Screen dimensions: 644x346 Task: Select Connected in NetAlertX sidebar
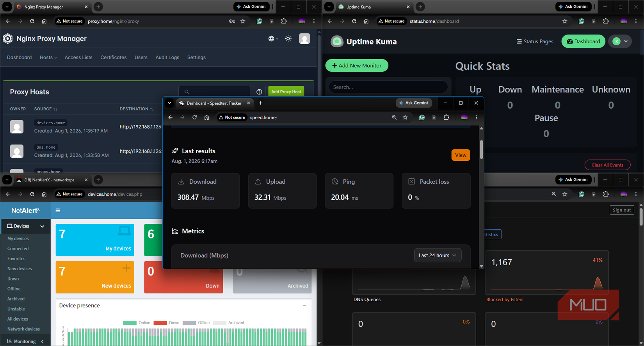18,248
